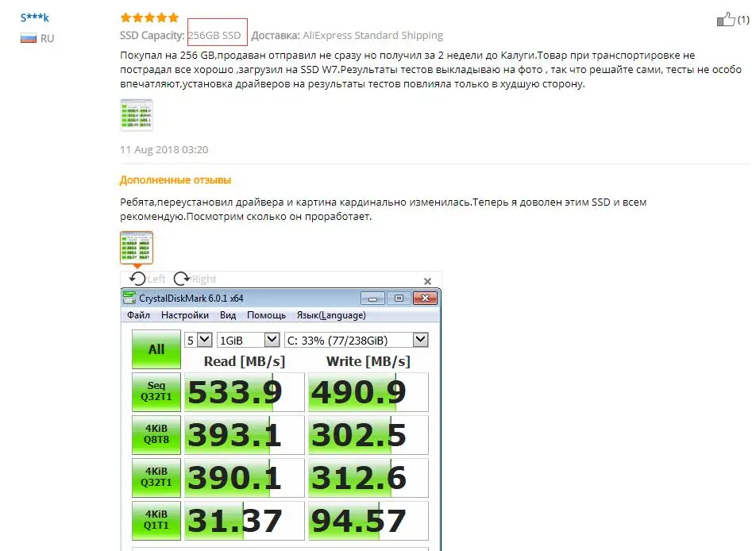The image size is (756, 551).
Task: Open the first review photo thumbnail
Action: coord(137,115)
